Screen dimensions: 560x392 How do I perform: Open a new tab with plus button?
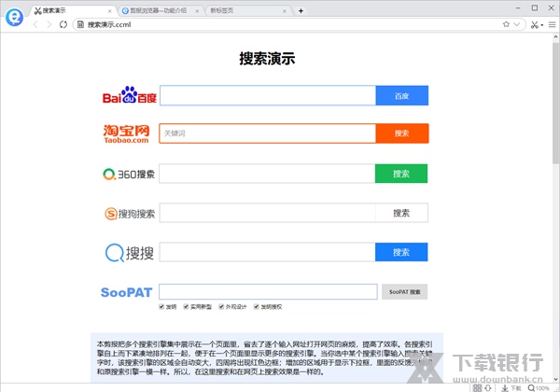301,10
